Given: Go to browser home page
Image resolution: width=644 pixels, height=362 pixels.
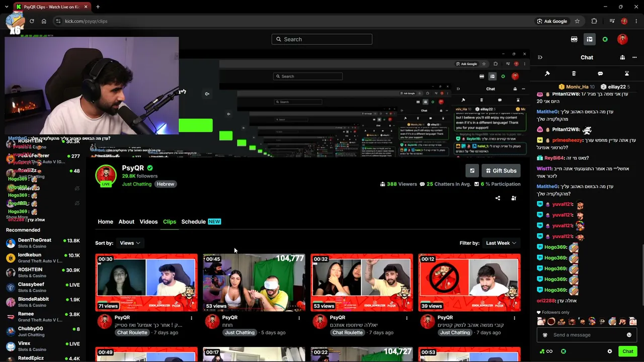Looking at the screenshot, I should coord(44,21).
